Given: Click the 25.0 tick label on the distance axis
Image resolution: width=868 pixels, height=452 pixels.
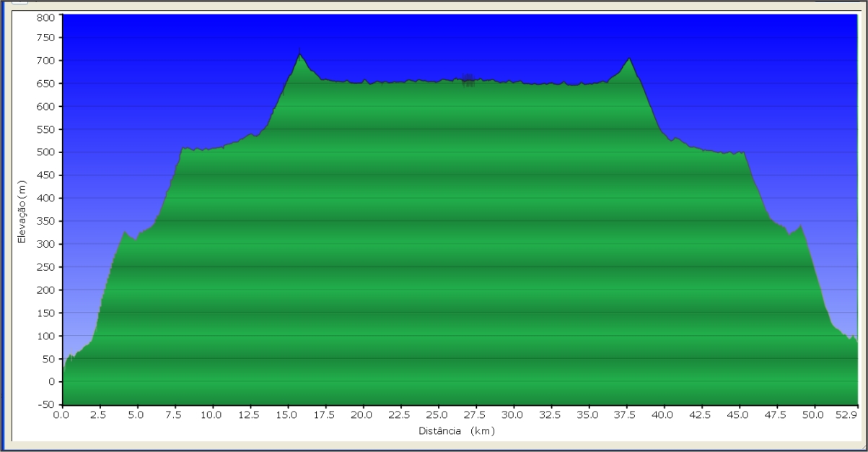Looking at the screenshot, I should pos(437,415).
